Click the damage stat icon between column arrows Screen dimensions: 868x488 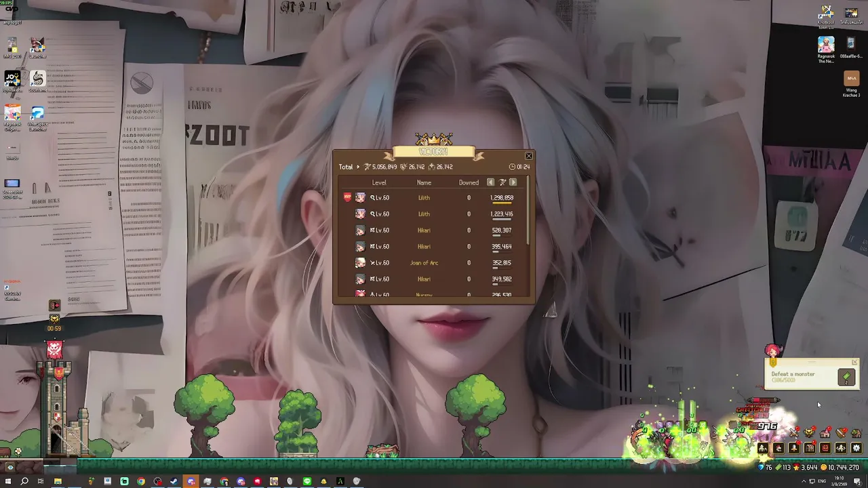(x=502, y=182)
